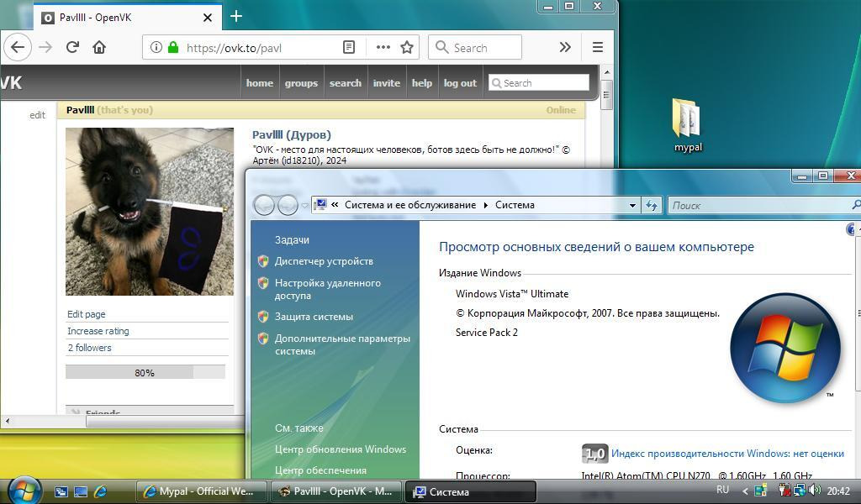Reload the OpenVK page
Viewport: 861px width, 504px height.
72,47
